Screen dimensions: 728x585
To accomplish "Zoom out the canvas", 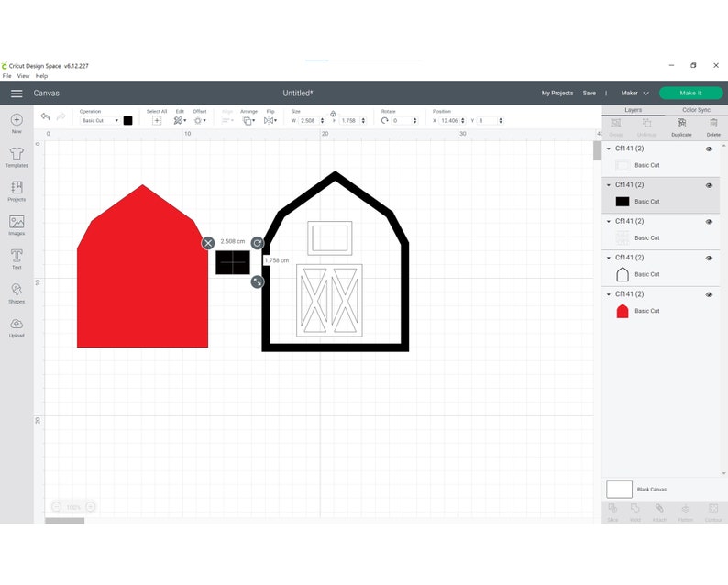I will 56,507.
